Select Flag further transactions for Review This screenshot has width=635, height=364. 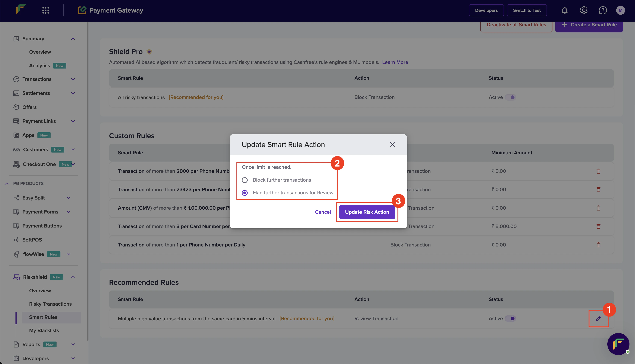coord(245,193)
